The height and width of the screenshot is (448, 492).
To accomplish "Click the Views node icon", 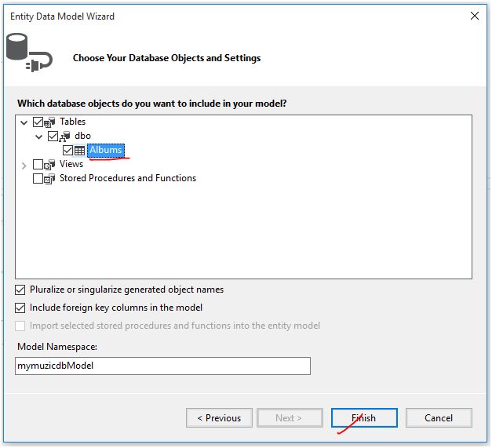I will (50, 165).
